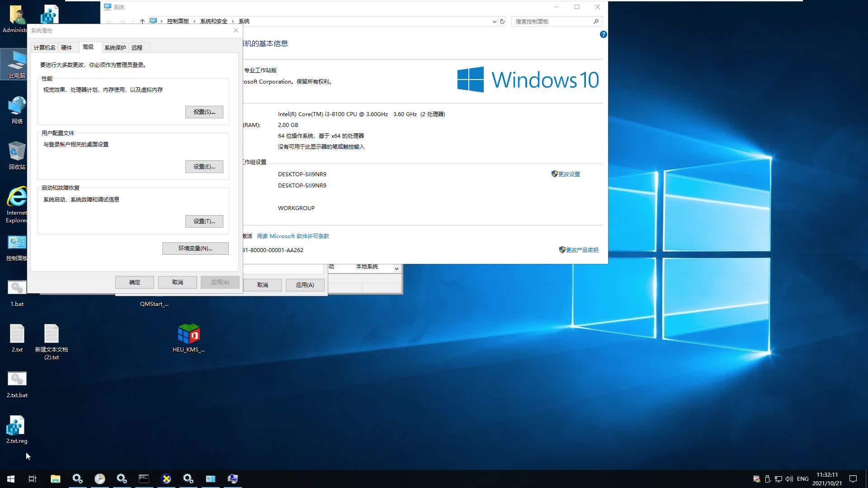The width and height of the screenshot is (868, 488).
Task: Switch to the 硬件 tab
Action: 66,47
